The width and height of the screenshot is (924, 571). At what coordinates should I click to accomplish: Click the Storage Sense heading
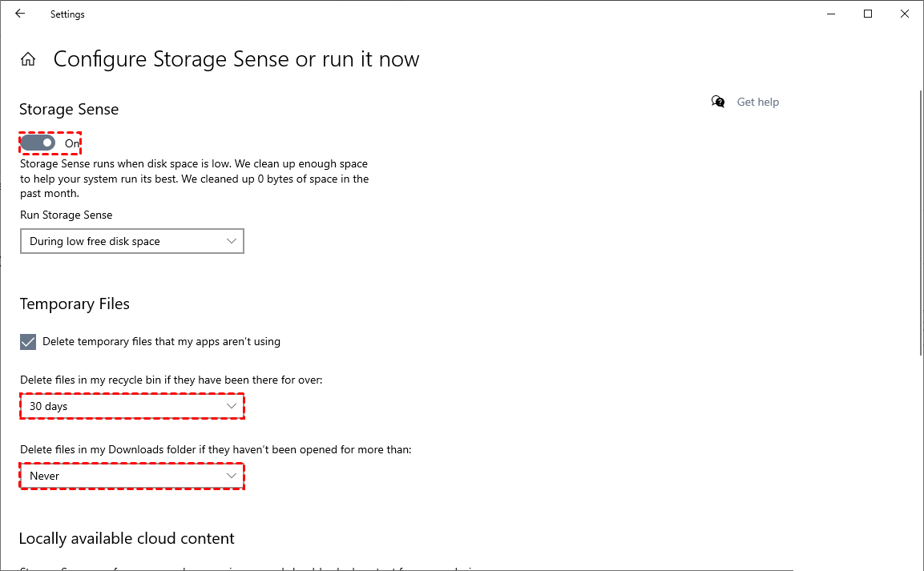[x=69, y=110]
